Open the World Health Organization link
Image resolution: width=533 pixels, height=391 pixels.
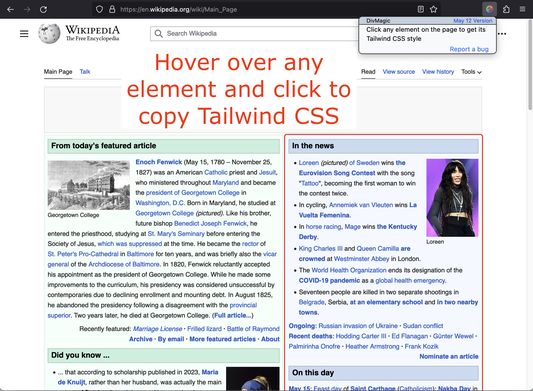click(x=349, y=270)
